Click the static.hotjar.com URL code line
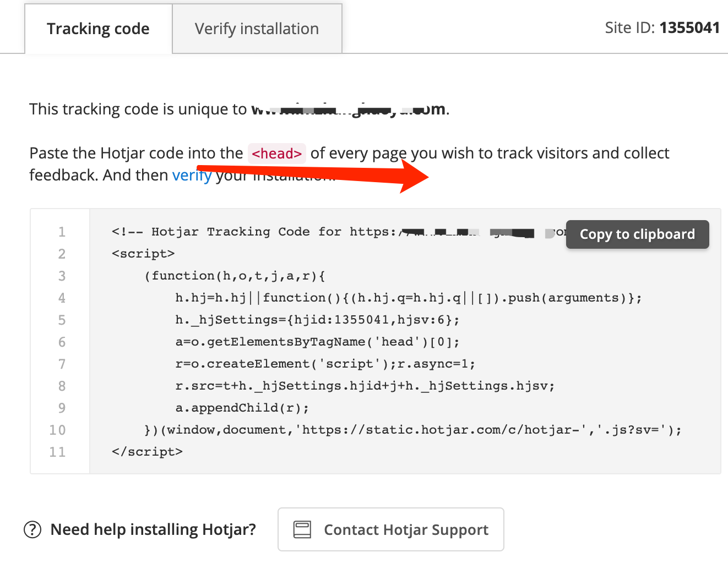 pos(413,430)
